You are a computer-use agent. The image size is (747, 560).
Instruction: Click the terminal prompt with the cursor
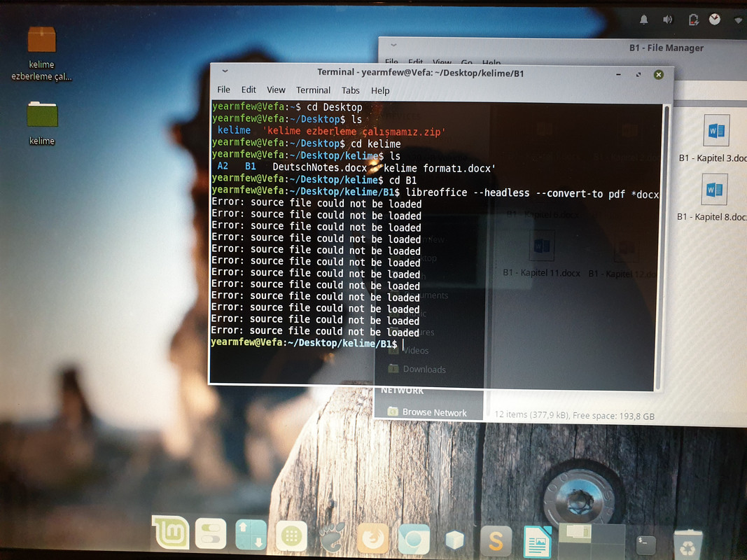pos(307,342)
